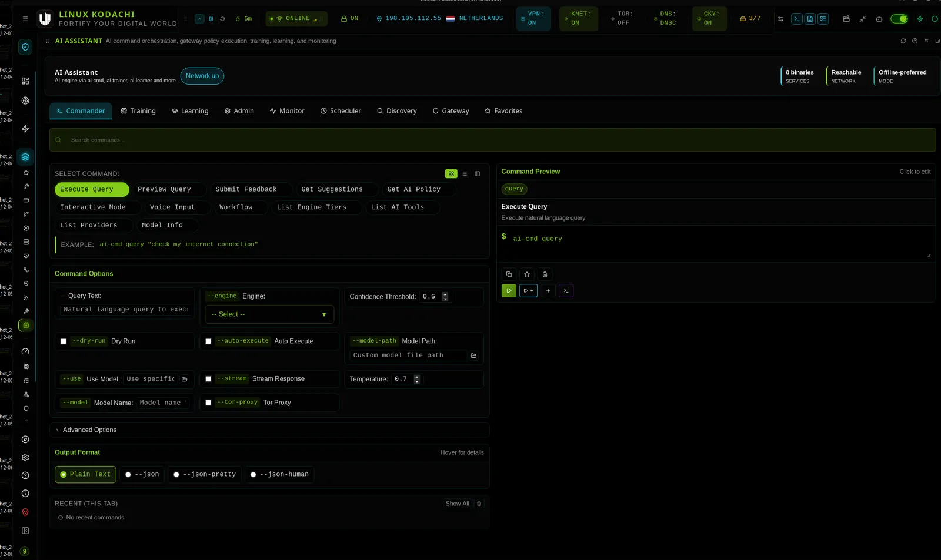Open the checklist icon in top toolbar
The width and height of the screenshot is (941, 560).
(x=823, y=19)
